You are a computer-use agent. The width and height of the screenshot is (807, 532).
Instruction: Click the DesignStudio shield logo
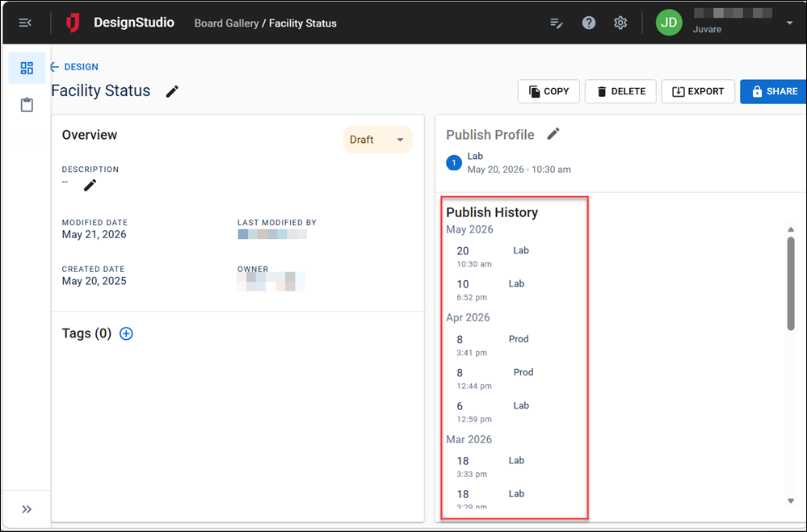tap(73, 23)
